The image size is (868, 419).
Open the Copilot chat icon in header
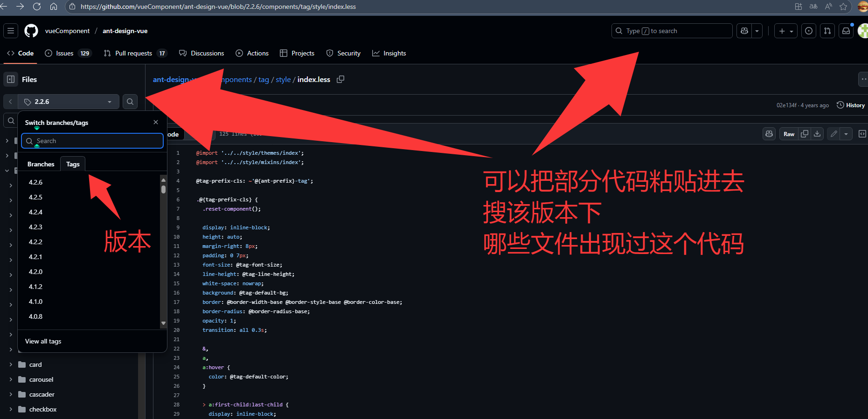(744, 31)
